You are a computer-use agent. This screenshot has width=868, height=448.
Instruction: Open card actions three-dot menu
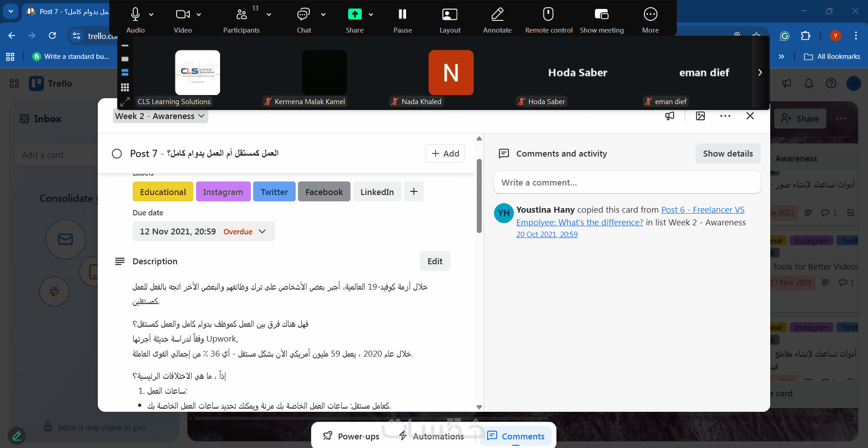coord(725,116)
